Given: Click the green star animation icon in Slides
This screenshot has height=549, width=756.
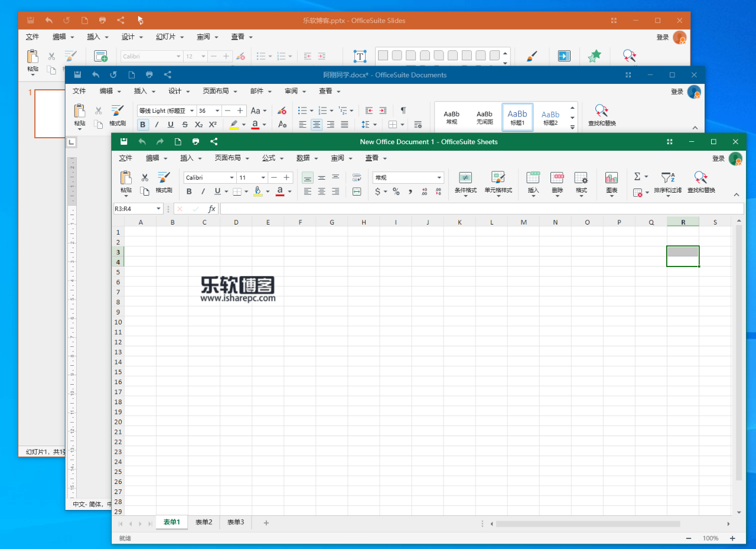Looking at the screenshot, I should click(x=594, y=56).
